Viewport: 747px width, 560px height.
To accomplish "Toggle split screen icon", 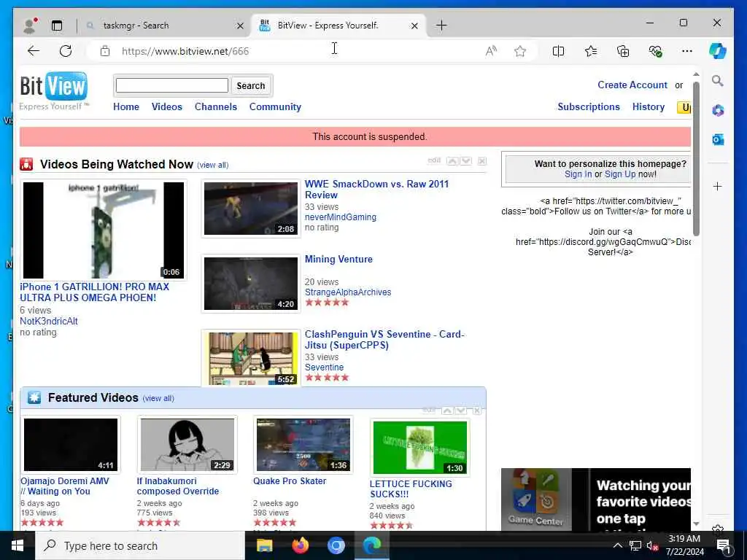I will point(558,51).
